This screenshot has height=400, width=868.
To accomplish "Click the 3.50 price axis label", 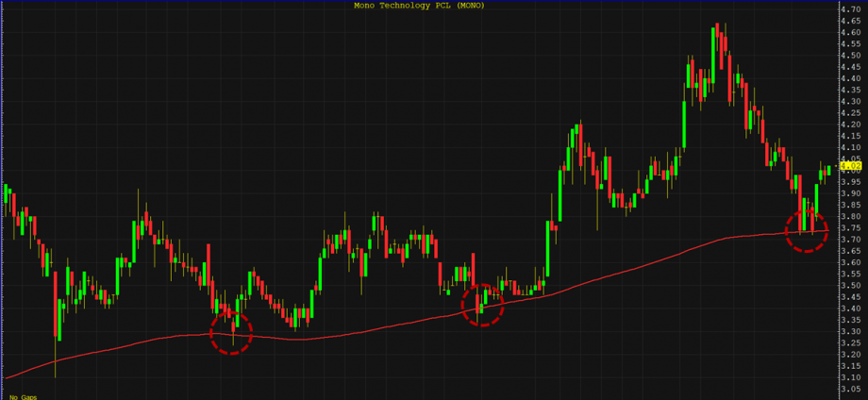I will (x=851, y=286).
